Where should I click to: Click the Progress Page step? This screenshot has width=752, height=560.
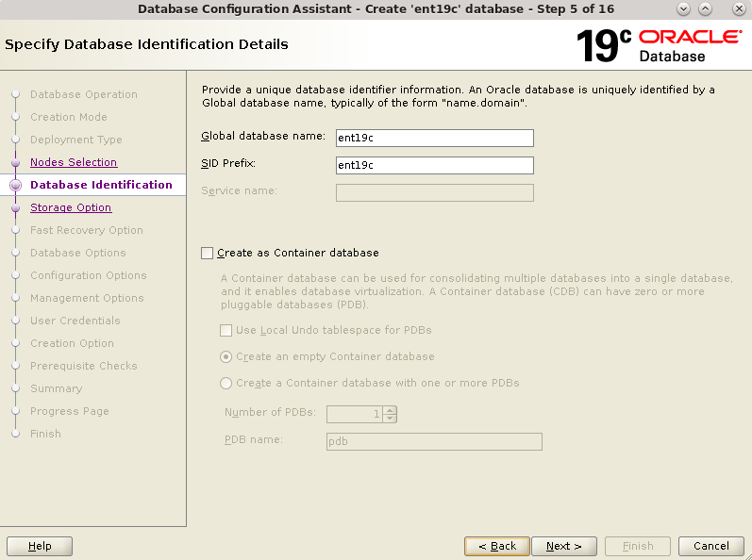(x=70, y=411)
